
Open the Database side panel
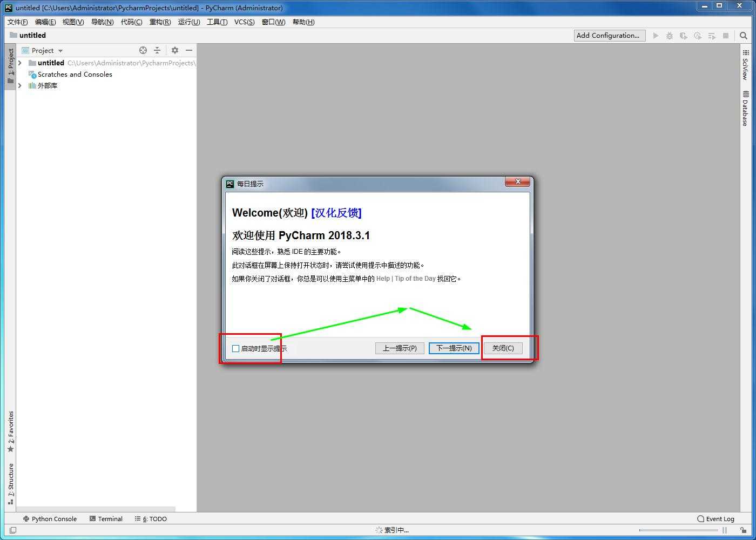pyautogui.click(x=746, y=109)
